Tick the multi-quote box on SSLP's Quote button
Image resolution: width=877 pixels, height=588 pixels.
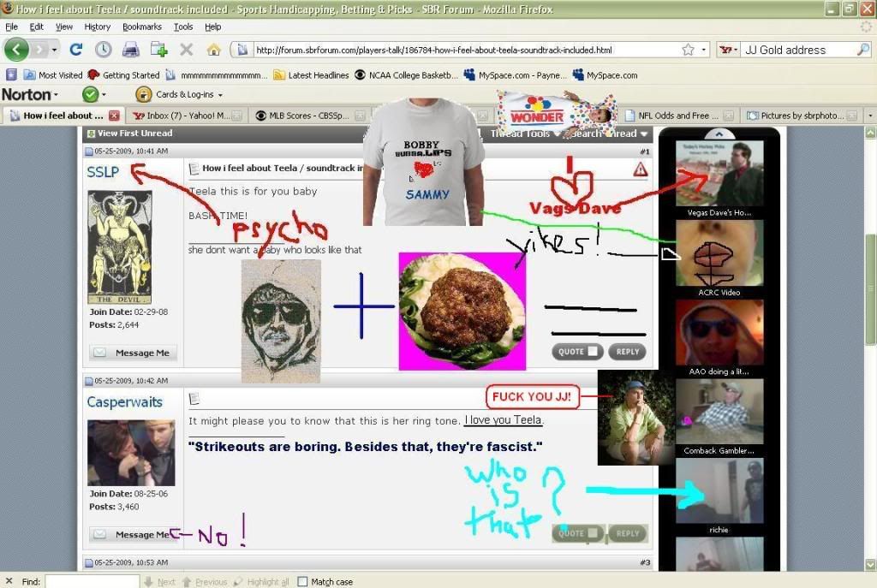[x=593, y=352]
